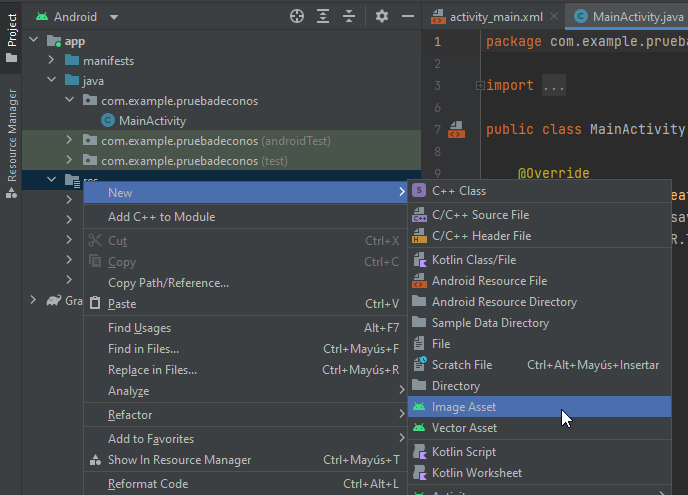Click the Resource Manager shapes icon
The image size is (688, 495).
click(11, 193)
